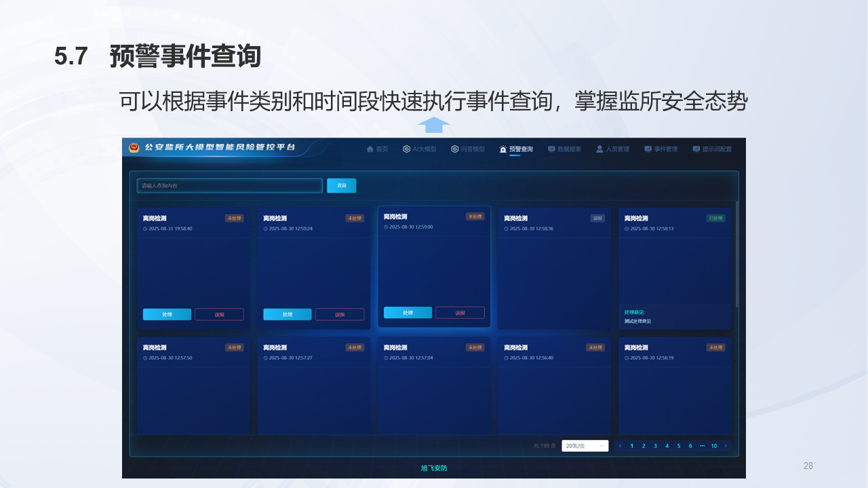Image resolution: width=868 pixels, height=488 pixels.
Task: Open the 提示词配置 tab
Action: tap(712, 149)
